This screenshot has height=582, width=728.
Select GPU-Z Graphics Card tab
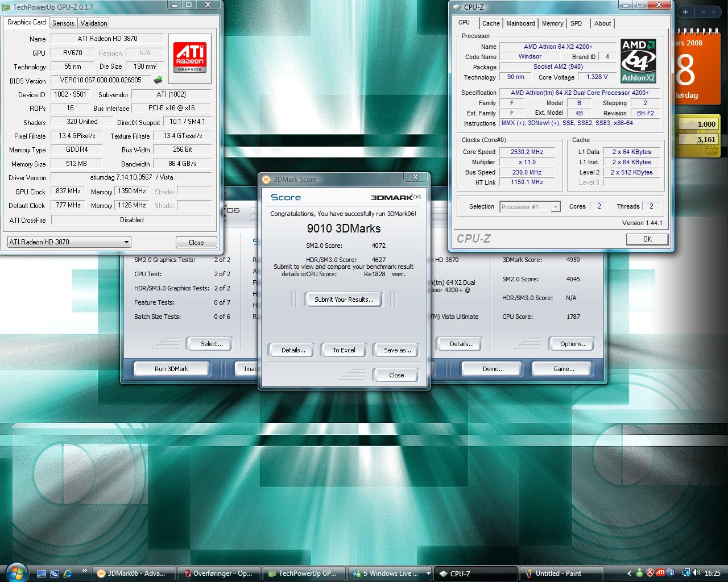coord(26,22)
